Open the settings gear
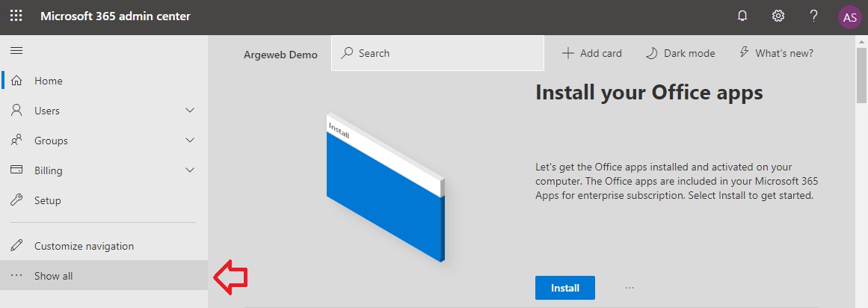 pyautogui.click(x=778, y=16)
